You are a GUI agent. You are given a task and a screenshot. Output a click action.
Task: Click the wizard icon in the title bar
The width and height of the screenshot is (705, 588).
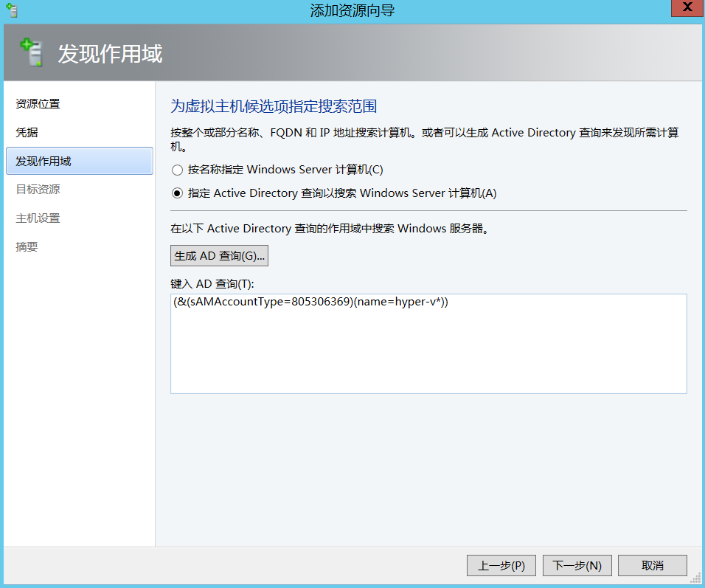coord(12,10)
